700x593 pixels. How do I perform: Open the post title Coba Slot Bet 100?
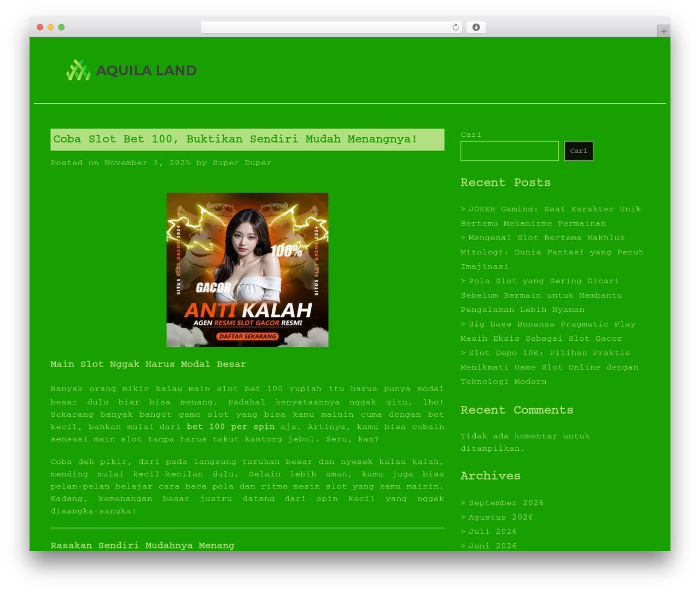[x=235, y=139]
